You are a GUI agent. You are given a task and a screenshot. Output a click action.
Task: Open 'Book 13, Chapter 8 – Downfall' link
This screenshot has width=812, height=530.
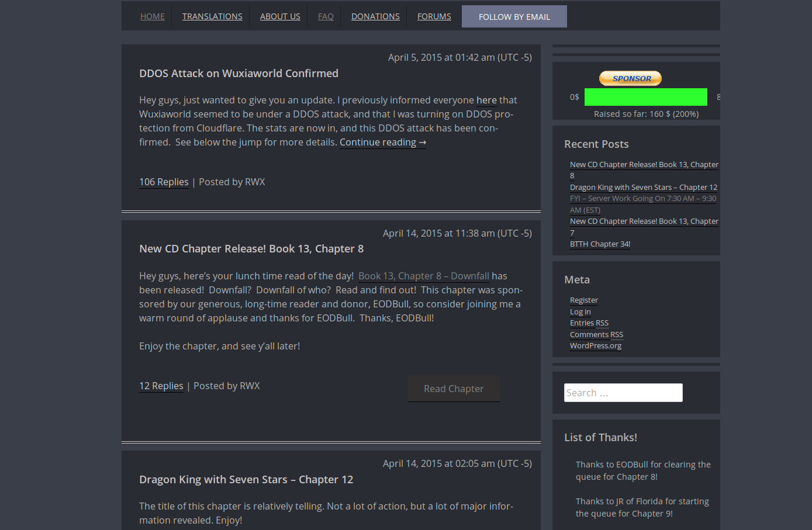424,276
